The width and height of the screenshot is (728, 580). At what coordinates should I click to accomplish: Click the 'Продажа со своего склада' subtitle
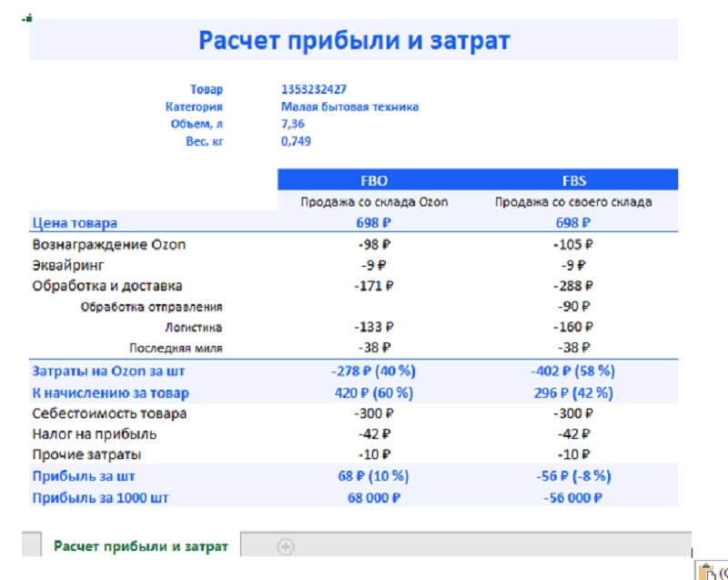[573, 202]
